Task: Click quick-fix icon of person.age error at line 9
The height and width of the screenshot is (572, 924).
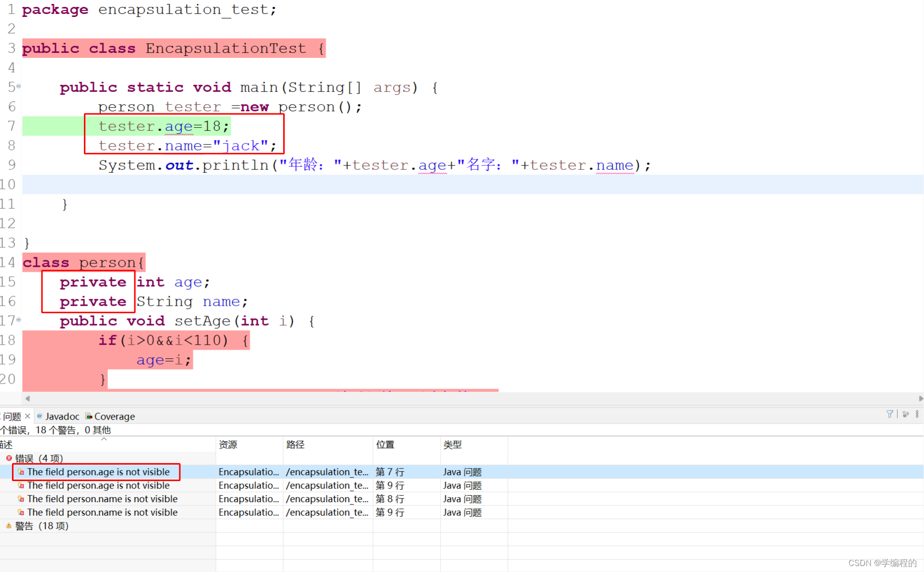Action: point(21,485)
